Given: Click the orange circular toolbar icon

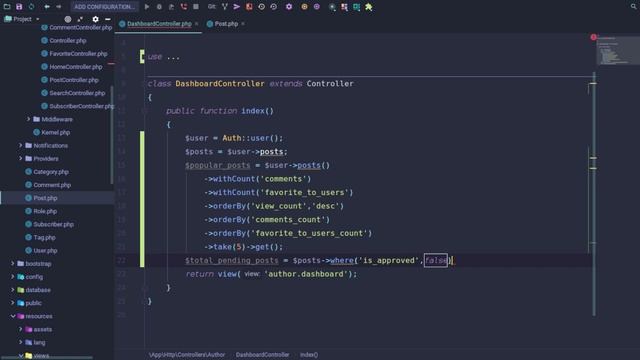Looking at the screenshot, I should point(304,7).
